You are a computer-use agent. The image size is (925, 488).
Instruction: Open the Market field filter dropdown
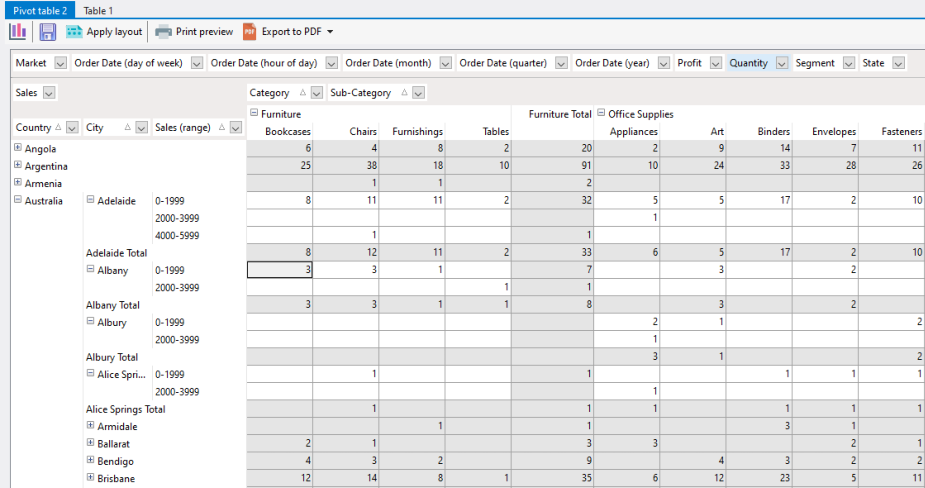click(60, 63)
